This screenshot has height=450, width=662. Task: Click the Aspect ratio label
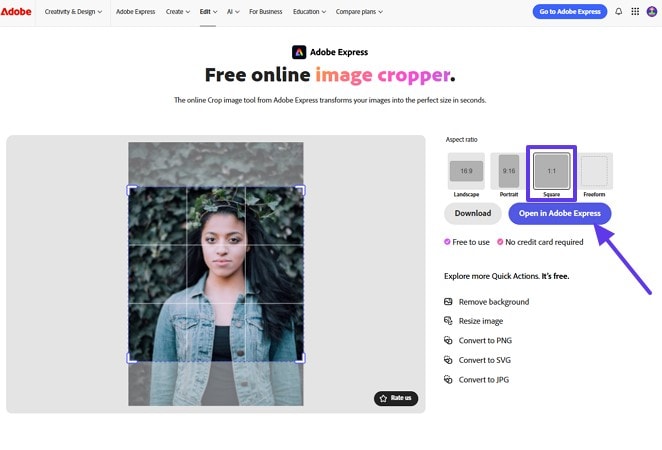point(461,139)
